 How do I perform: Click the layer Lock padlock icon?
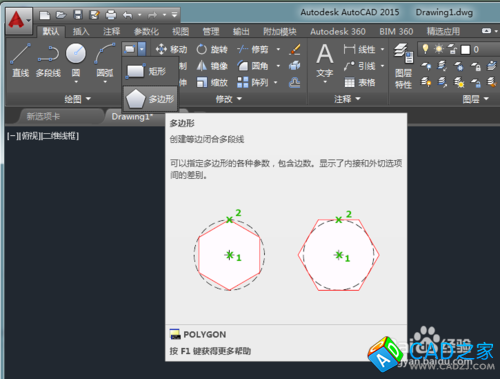tap(476, 66)
